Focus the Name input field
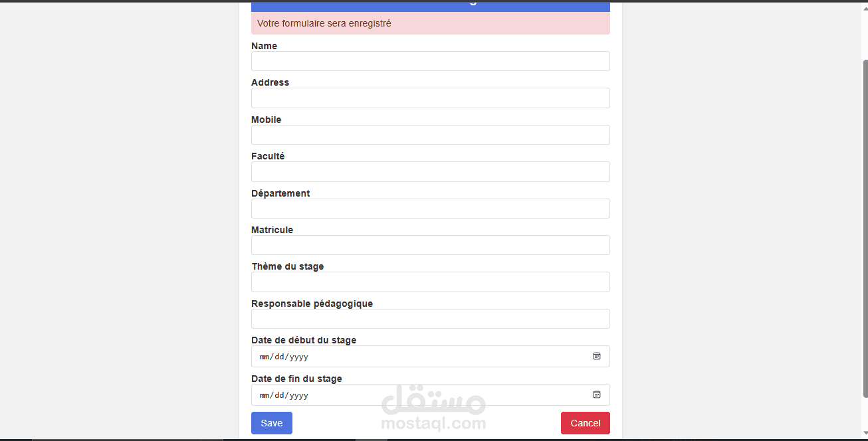This screenshot has width=868, height=441. tap(431, 61)
